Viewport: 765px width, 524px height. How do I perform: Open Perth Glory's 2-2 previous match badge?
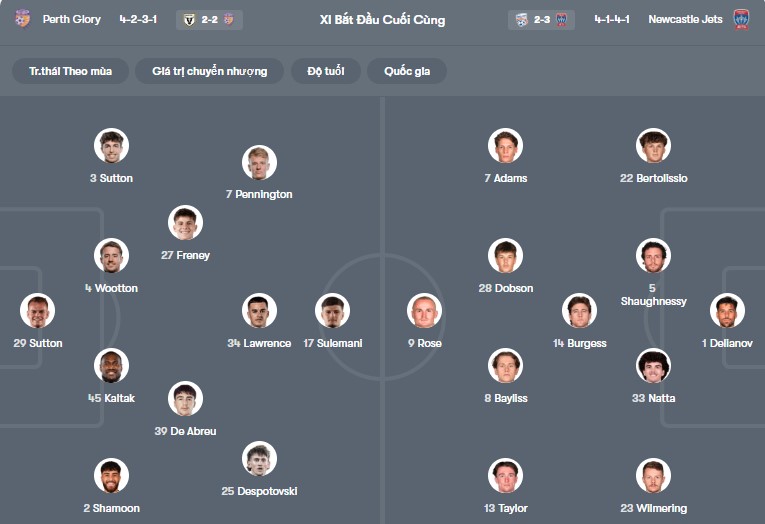click(209, 19)
